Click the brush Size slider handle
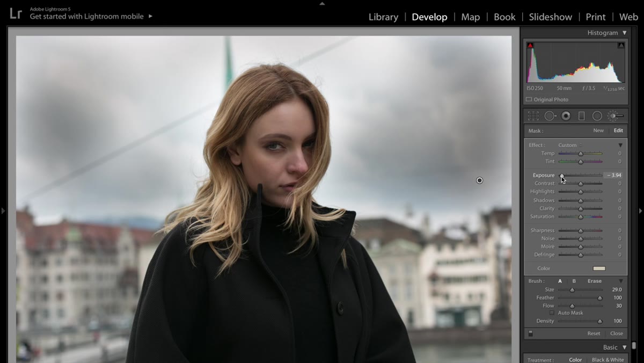 (572, 290)
